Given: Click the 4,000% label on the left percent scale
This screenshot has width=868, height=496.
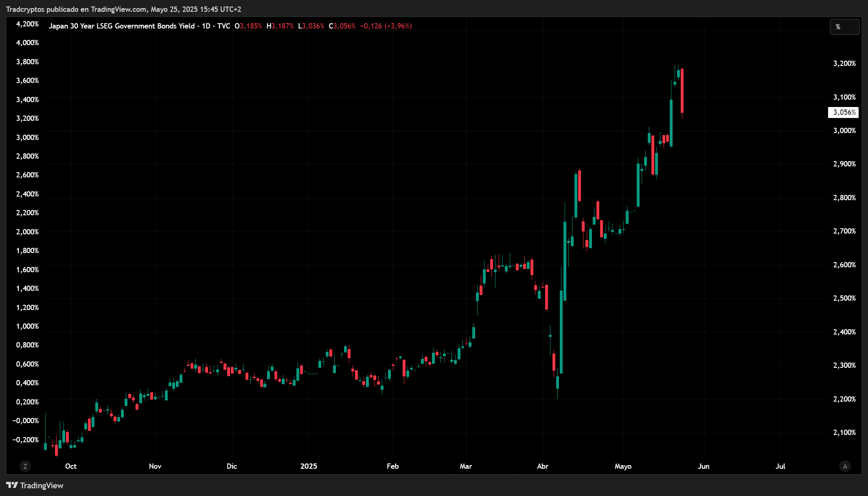Looking at the screenshot, I should point(27,43).
